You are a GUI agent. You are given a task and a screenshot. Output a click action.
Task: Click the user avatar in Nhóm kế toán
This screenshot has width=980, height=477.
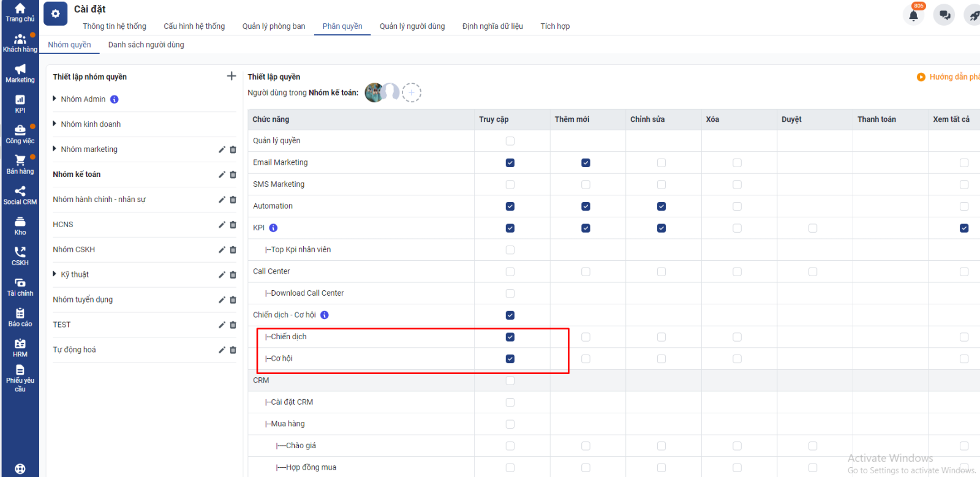374,92
